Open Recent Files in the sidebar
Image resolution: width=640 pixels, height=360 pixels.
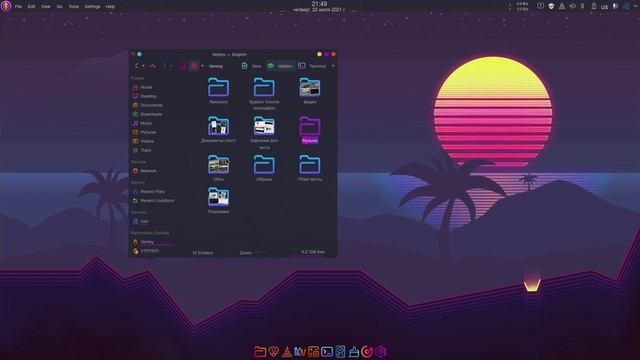(149, 191)
